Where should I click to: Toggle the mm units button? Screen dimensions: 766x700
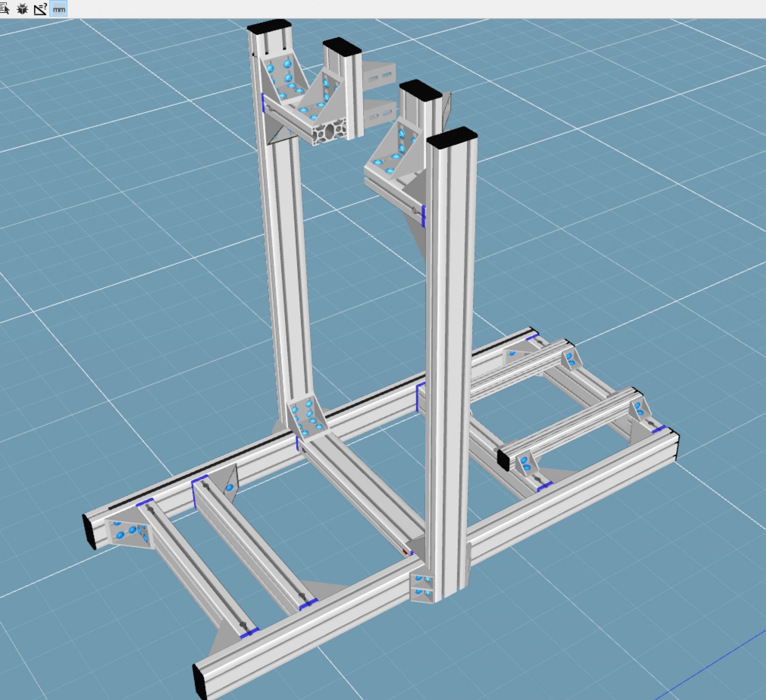tap(59, 9)
